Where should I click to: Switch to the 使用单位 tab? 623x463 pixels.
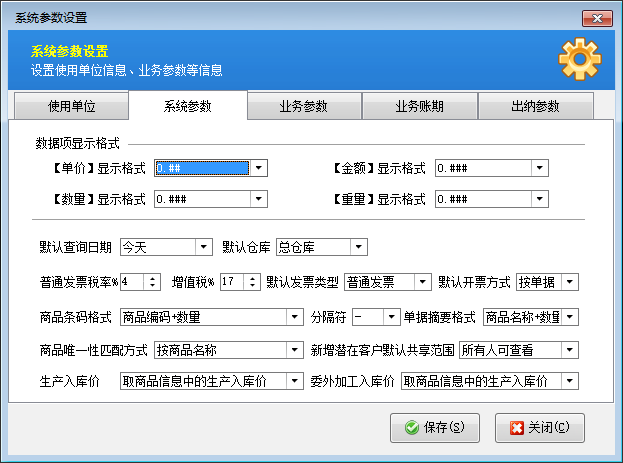[x=71, y=106]
